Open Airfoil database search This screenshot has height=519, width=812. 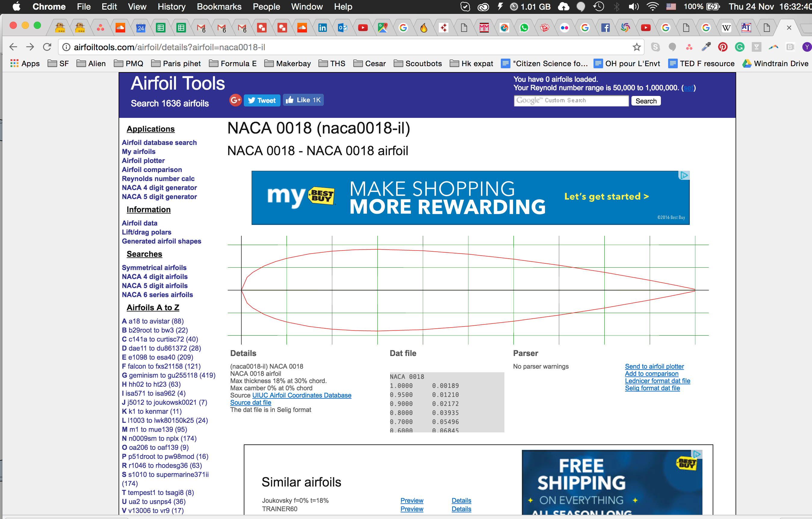[159, 142]
